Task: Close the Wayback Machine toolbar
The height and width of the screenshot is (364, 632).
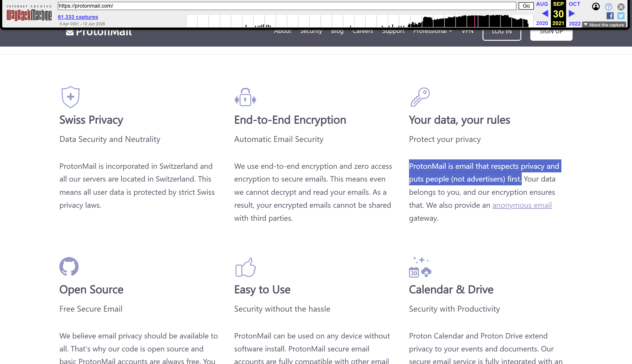Action: 621,6
